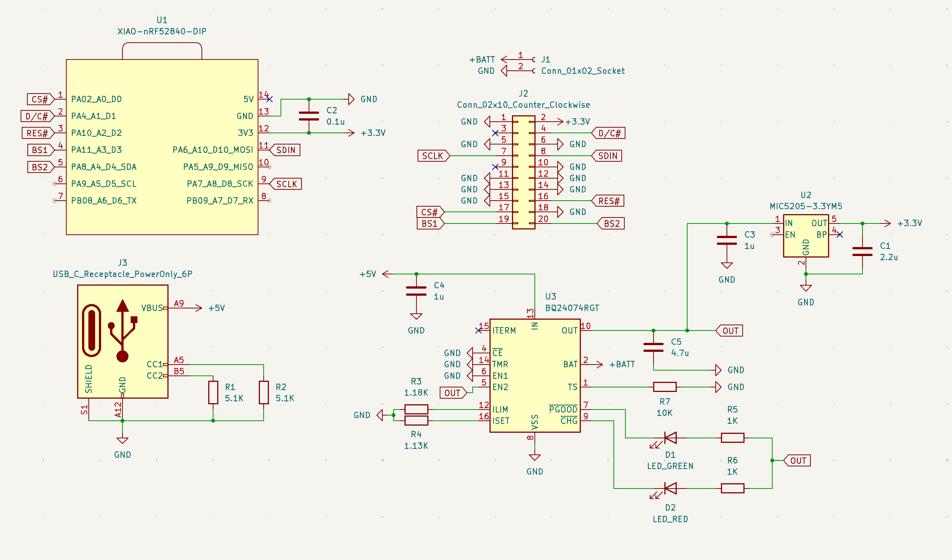Image resolution: width=952 pixels, height=560 pixels.
Task: Select the C3 1u capacitor symbol
Action: click(727, 241)
